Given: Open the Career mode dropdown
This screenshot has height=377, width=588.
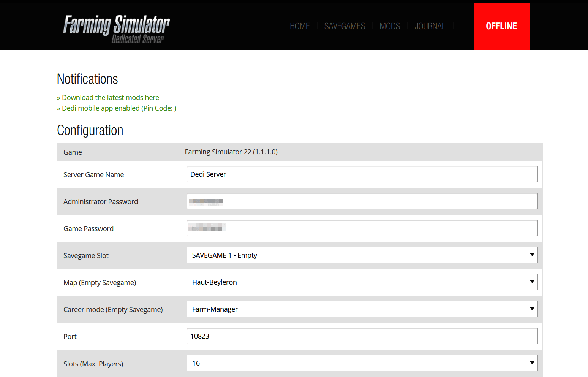Looking at the screenshot, I should (x=361, y=309).
